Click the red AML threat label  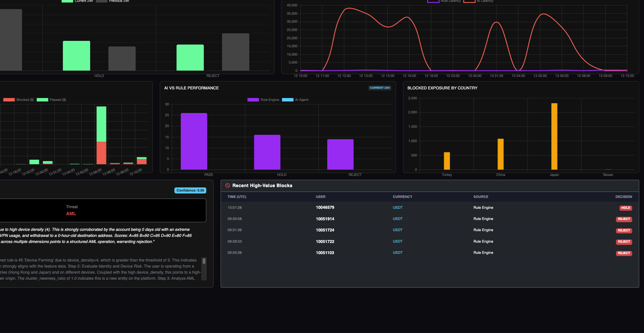tap(71, 214)
